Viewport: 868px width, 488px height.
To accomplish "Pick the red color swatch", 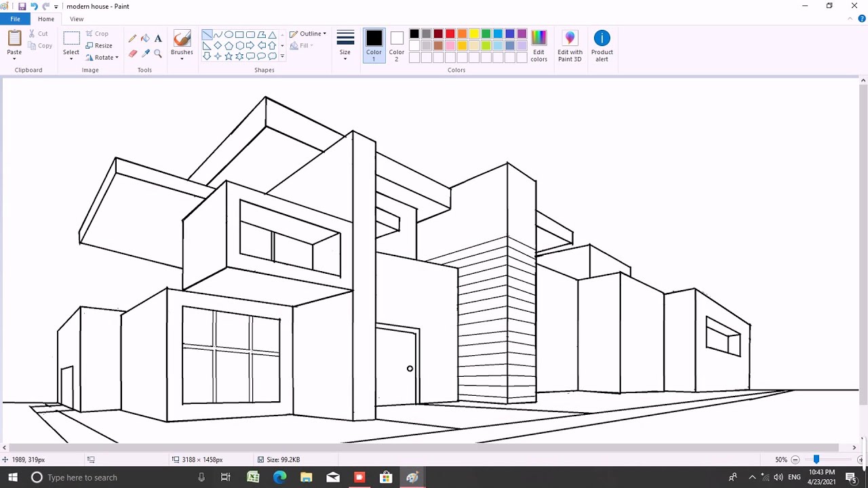I will [x=450, y=34].
